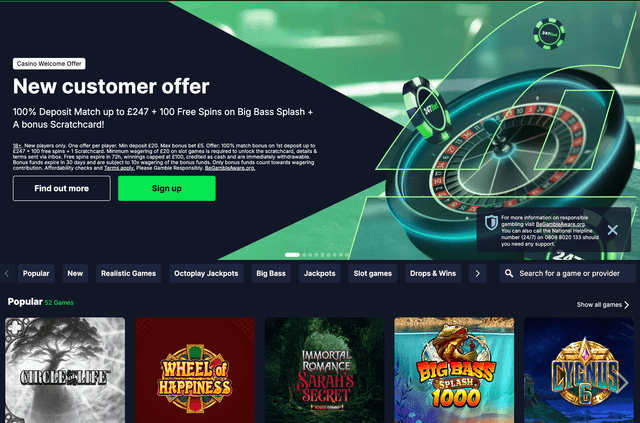Choose the Drops & Wins category
The height and width of the screenshot is (423, 640).
(433, 273)
